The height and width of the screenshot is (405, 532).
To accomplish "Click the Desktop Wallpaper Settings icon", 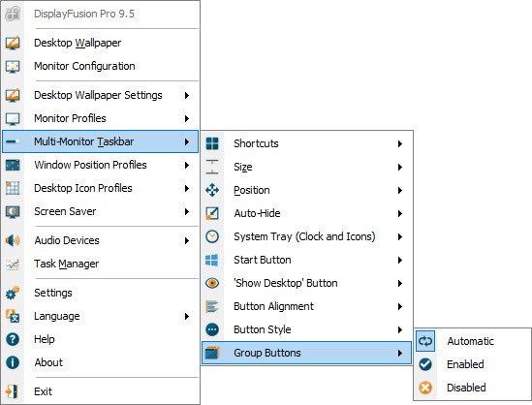I will tap(13, 95).
